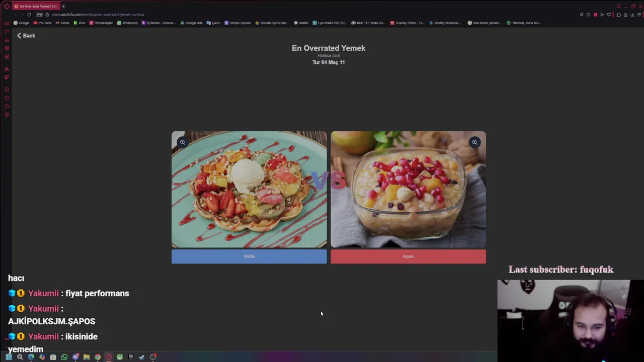Viewport: 644px width, 362px height.
Task: Open the profile account icon
Action: coord(625,15)
